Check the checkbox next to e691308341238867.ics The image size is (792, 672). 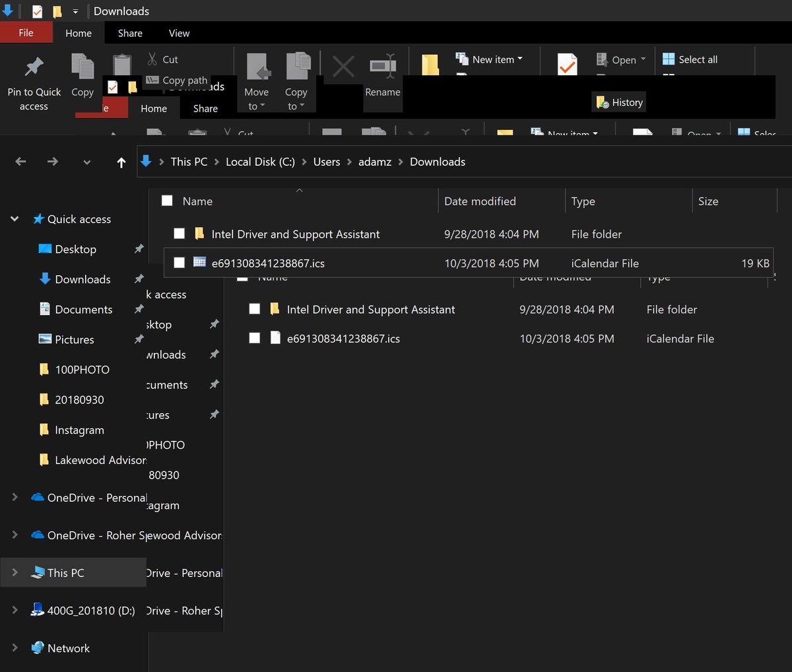point(179,263)
